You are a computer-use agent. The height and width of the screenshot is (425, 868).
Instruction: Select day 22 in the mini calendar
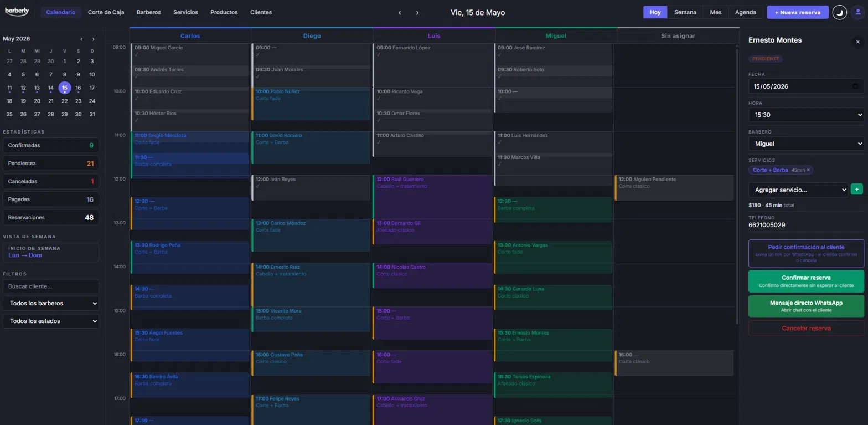pos(65,101)
